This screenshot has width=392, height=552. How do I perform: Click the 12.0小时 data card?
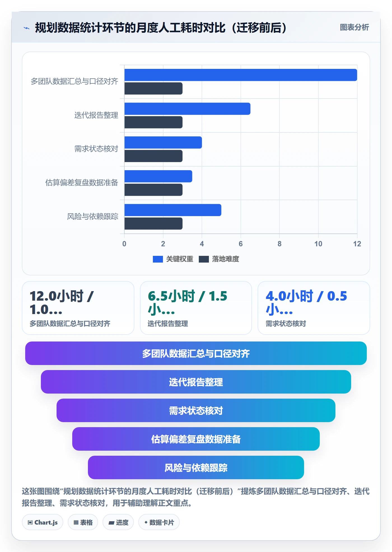[78, 308]
